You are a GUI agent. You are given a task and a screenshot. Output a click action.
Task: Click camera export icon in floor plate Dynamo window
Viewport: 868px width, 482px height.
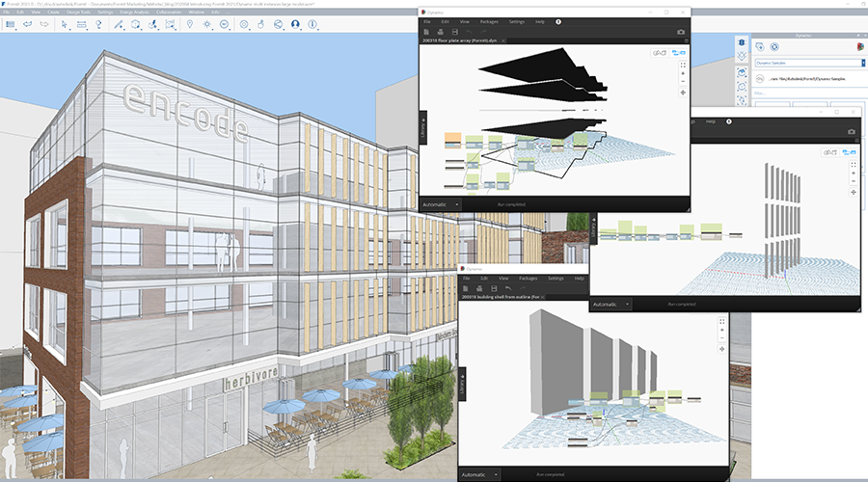(681, 31)
